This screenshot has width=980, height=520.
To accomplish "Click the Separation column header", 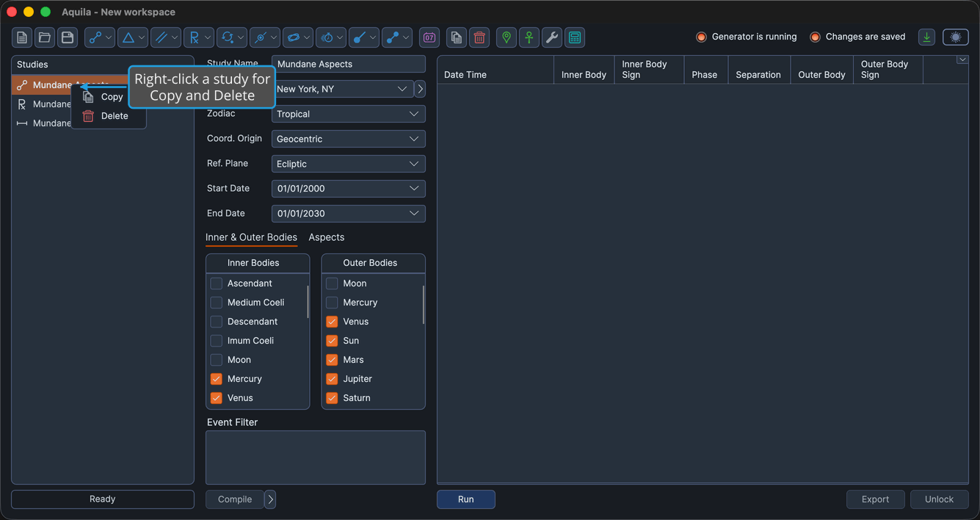I will tap(759, 70).
